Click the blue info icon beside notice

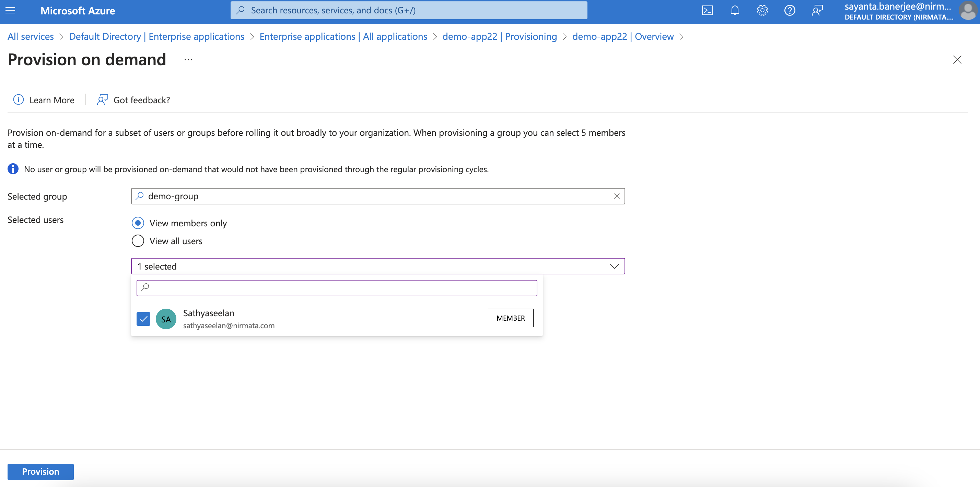coord(13,169)
